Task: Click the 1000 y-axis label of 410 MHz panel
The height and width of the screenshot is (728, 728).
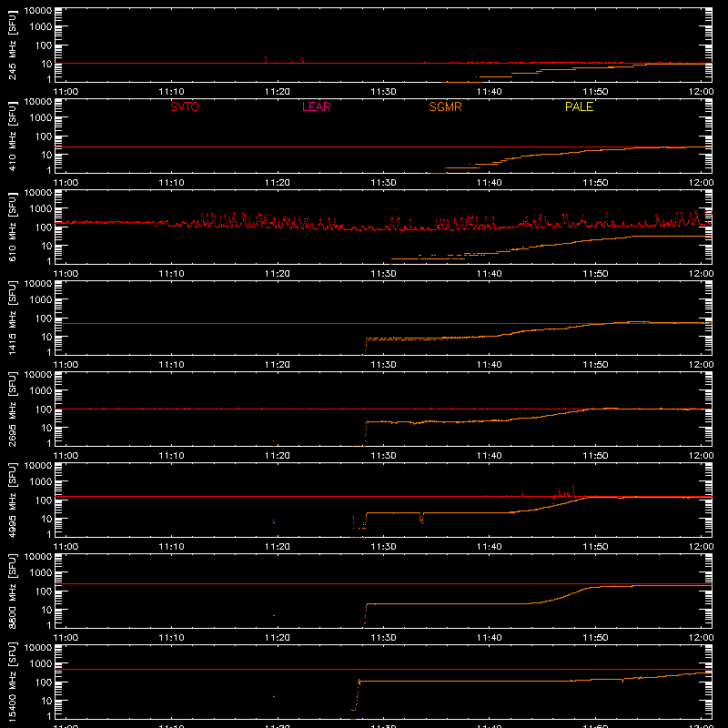Action: pyautogui.click(x=41, y=118)
